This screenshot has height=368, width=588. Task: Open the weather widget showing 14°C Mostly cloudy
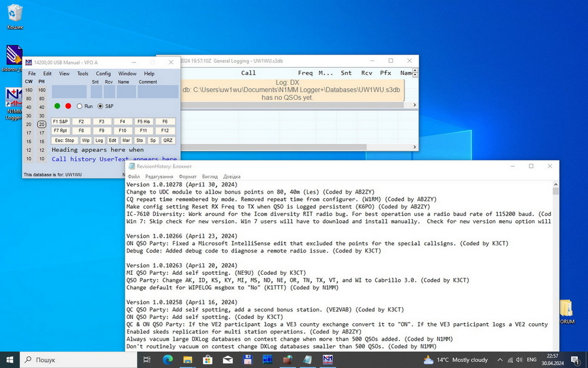(456, 360)
